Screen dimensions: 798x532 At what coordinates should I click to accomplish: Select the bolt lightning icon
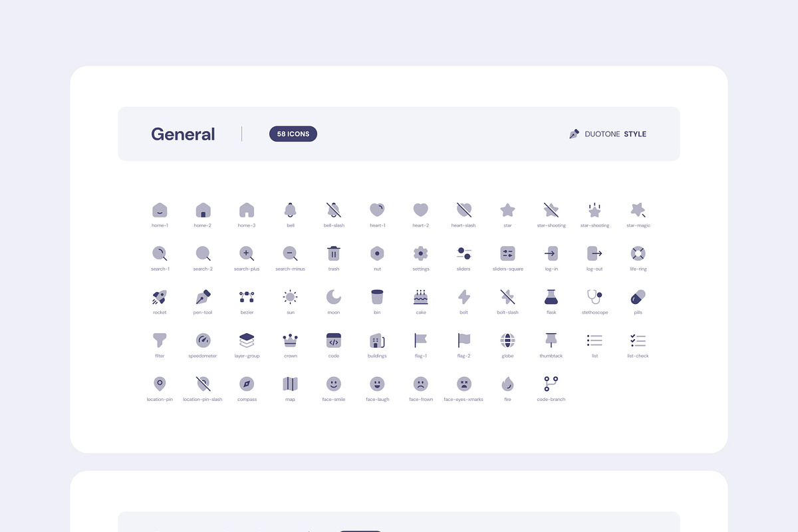pyautogui.click(x=464, y=297)
